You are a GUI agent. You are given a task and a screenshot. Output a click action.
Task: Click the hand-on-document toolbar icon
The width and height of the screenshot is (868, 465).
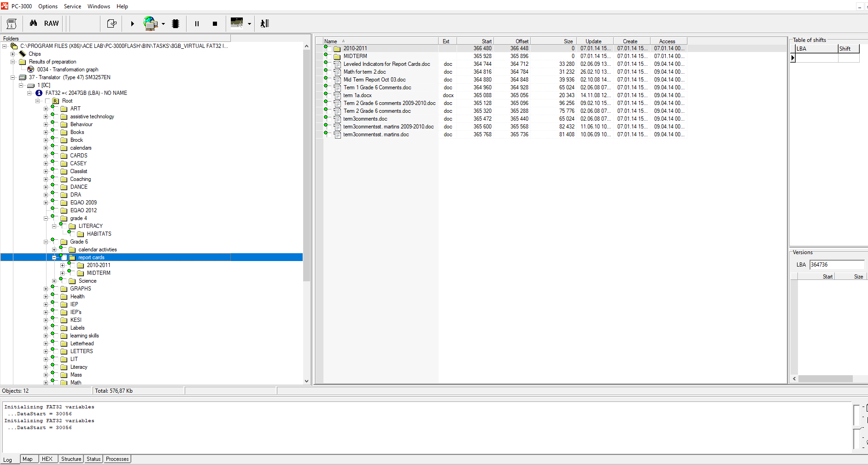111,23
